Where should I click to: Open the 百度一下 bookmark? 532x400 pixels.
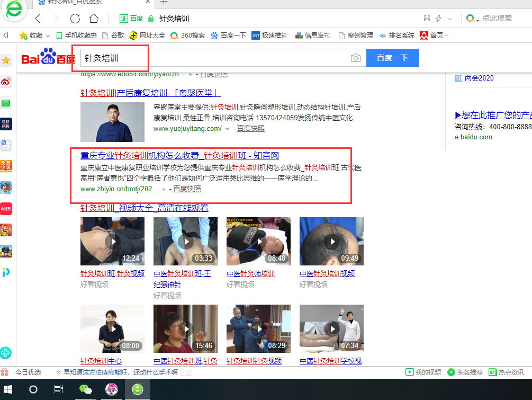pos(228,35)
